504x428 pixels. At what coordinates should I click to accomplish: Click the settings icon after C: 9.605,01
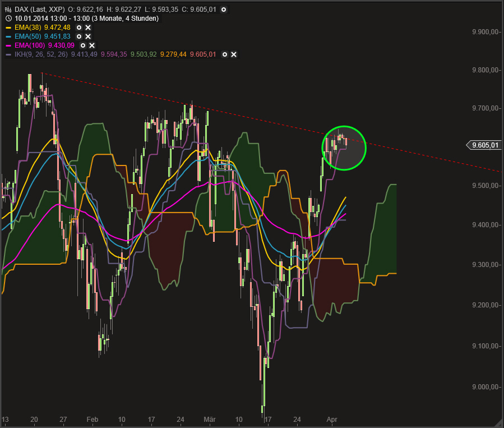pyautogui.click(x=223, y=10)
